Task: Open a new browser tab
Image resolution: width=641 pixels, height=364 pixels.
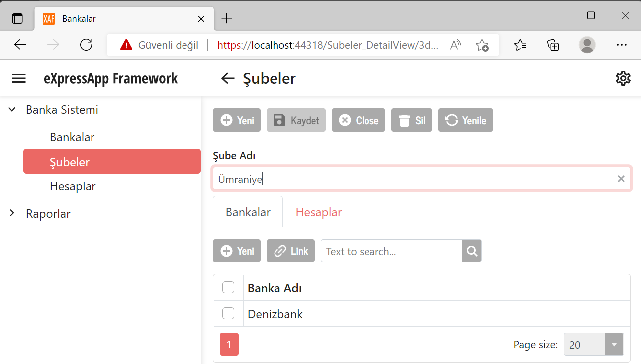Action: [x=227, y=19]
